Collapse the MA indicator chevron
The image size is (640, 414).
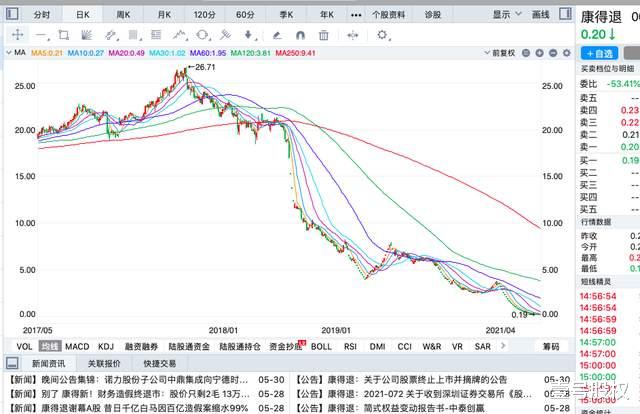[x=9, y=53]
